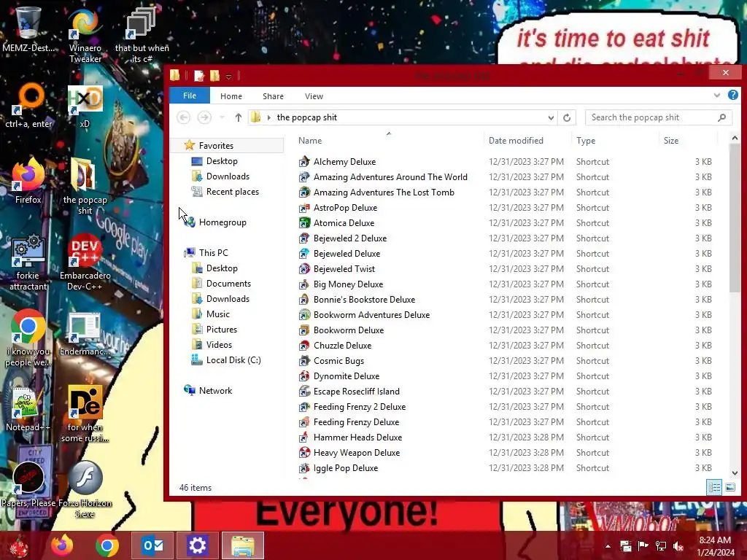
Task: Open 'for when some russi...' desktop icon
Action: [85, 413]
